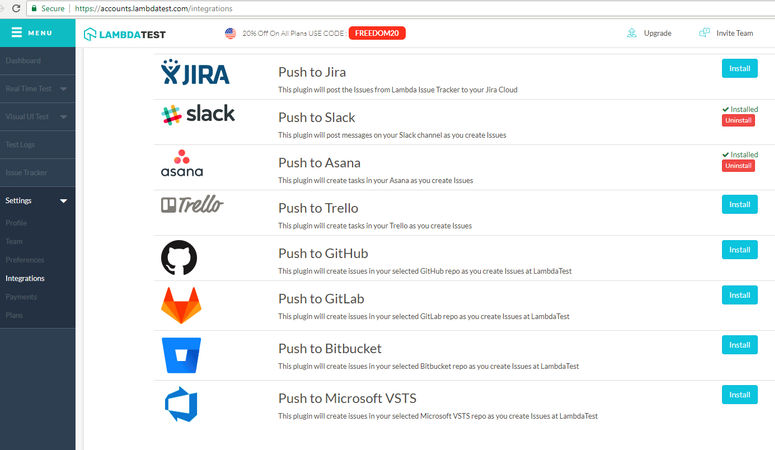The height and width of the screenshot is (450, 775).
Task: Click the Slack logo
Action: [x=198, y=114]
